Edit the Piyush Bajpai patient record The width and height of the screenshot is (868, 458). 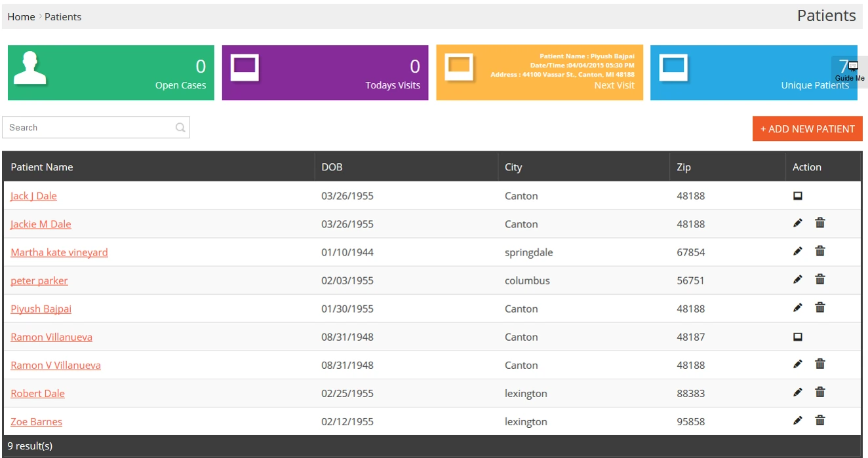[x=797, y=308]
